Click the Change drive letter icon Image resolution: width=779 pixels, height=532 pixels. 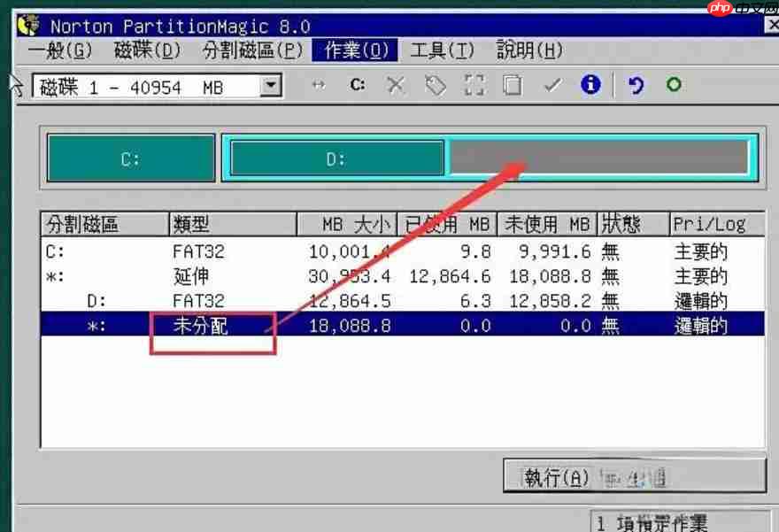click(358, 85)
